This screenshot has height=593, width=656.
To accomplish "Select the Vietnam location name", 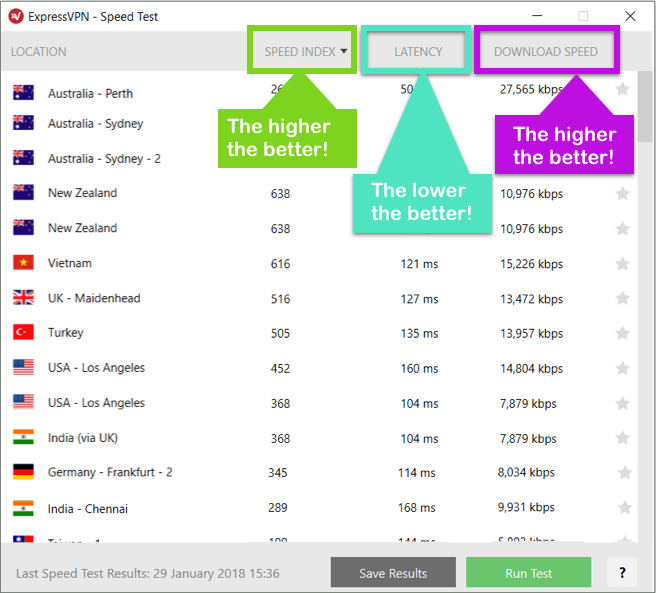I will [x=70, y=263].
